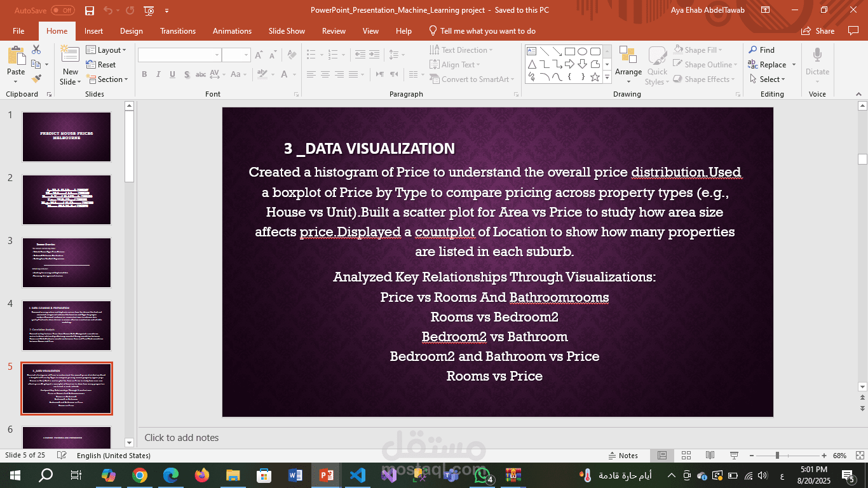The height and width of the screenshot is (488, 868).
Task: Apply Strikethrough formatting
Action: pos(201,74)
